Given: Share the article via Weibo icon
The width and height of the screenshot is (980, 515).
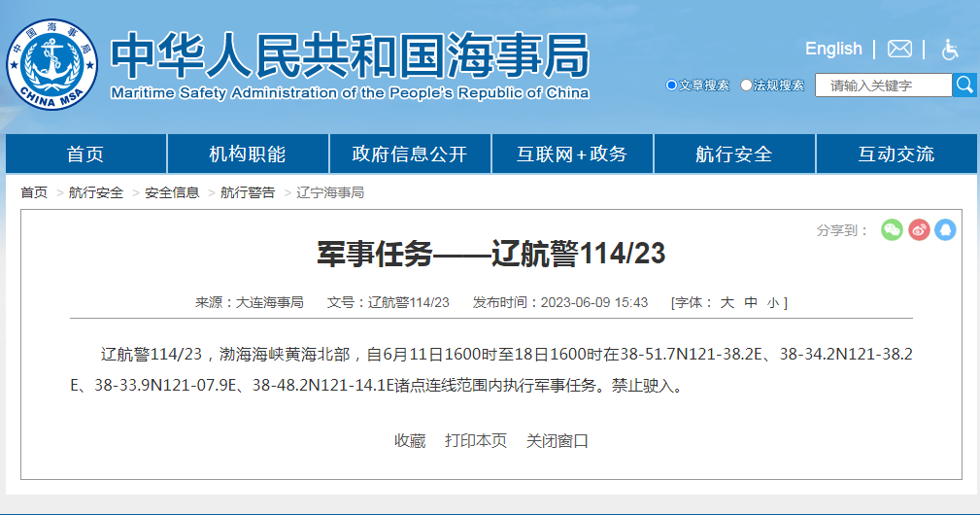Looking at the screenshot, I should [x=919, y=230].
